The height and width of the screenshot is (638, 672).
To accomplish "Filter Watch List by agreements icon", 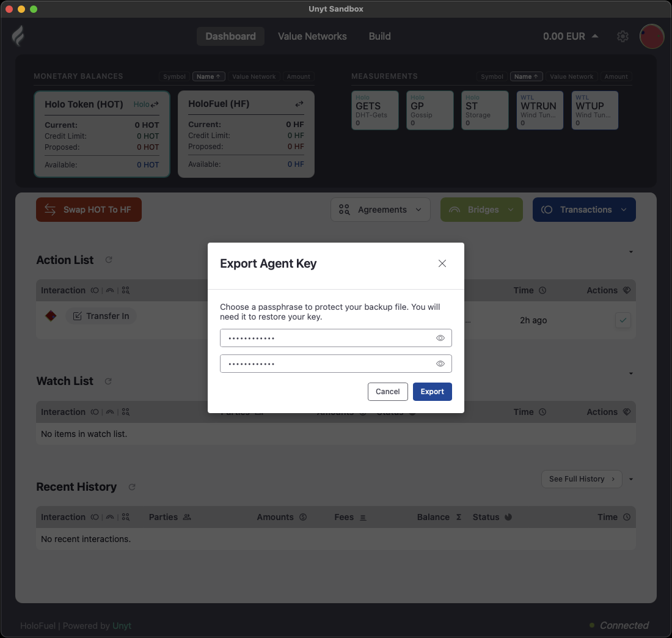I will click(x=126, y=412).
